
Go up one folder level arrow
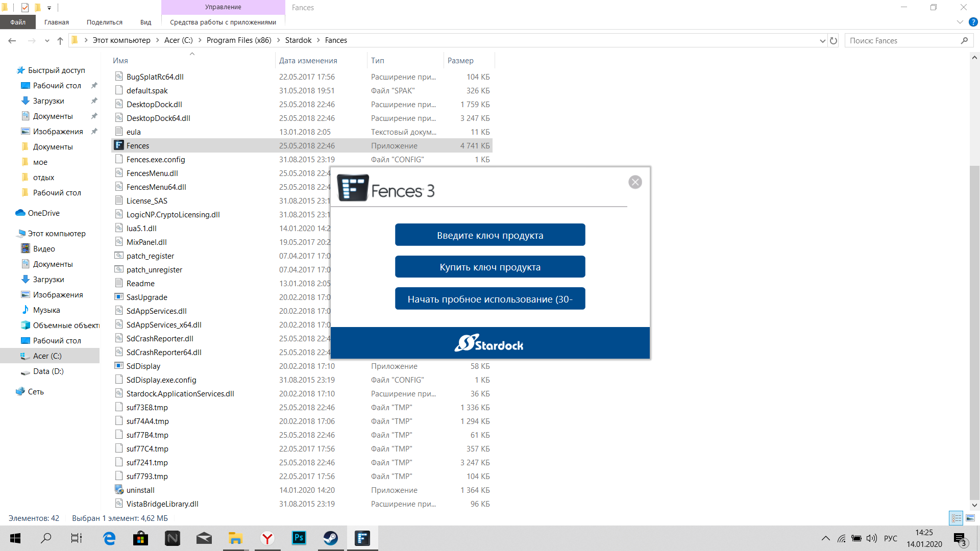pyautogui.click(x=60, y=40)
